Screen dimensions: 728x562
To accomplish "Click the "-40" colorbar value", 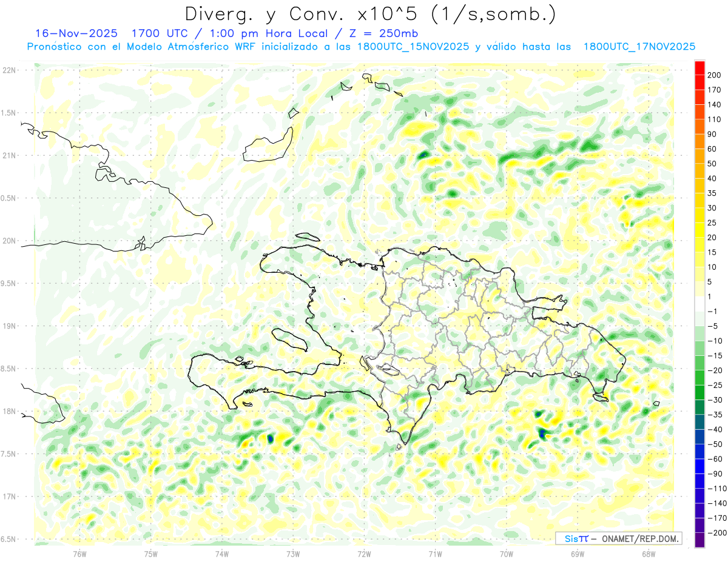I will [x=716, y=429].
